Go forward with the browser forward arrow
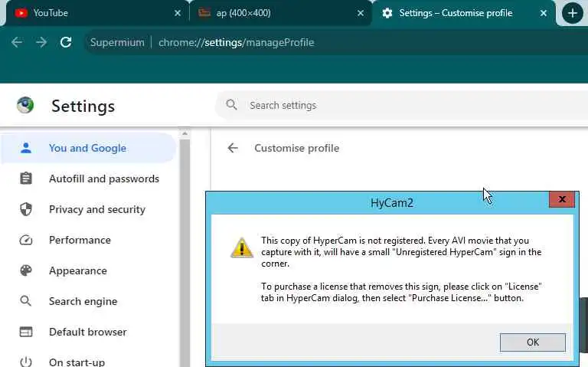Viewport: 588px width, 367px height. [41, 42]
